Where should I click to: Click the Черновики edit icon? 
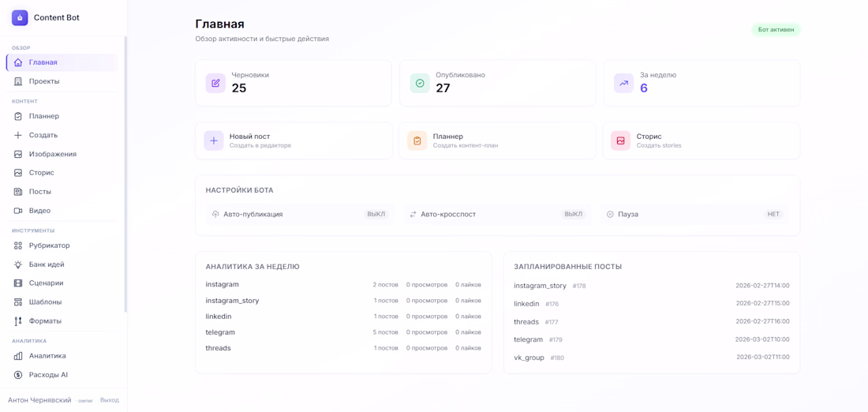point(215,83)
